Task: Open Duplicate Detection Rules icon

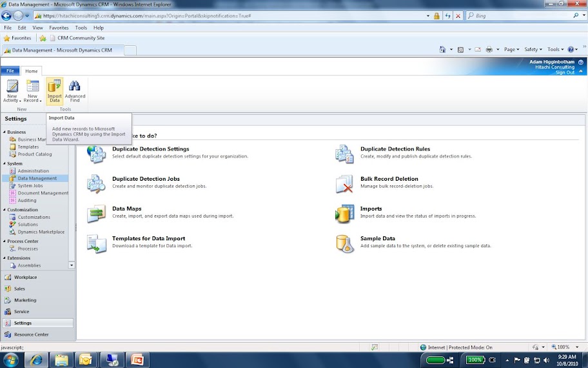Action: (x=344, y=154)
